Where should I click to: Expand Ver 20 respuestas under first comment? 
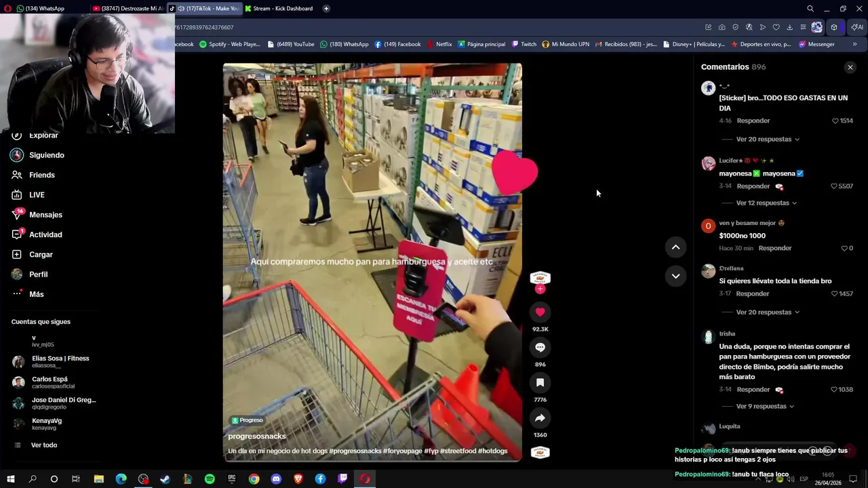(x=768, y=139)
